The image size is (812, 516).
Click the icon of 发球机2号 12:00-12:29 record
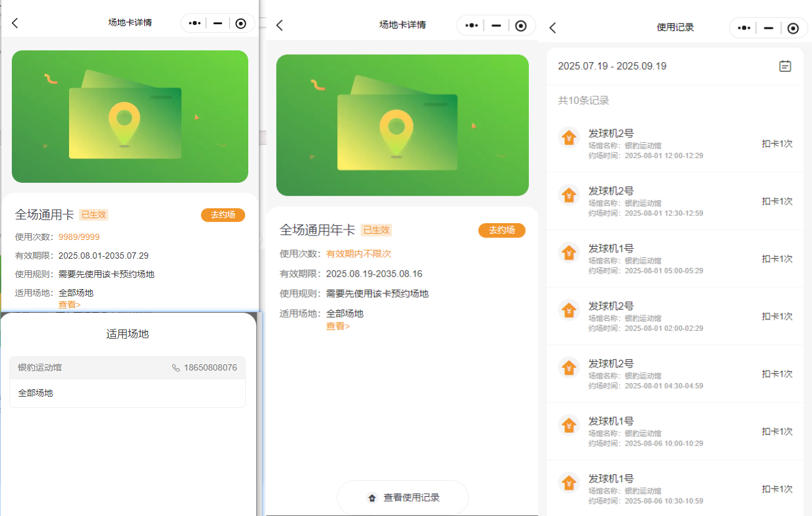pos(569,137)
